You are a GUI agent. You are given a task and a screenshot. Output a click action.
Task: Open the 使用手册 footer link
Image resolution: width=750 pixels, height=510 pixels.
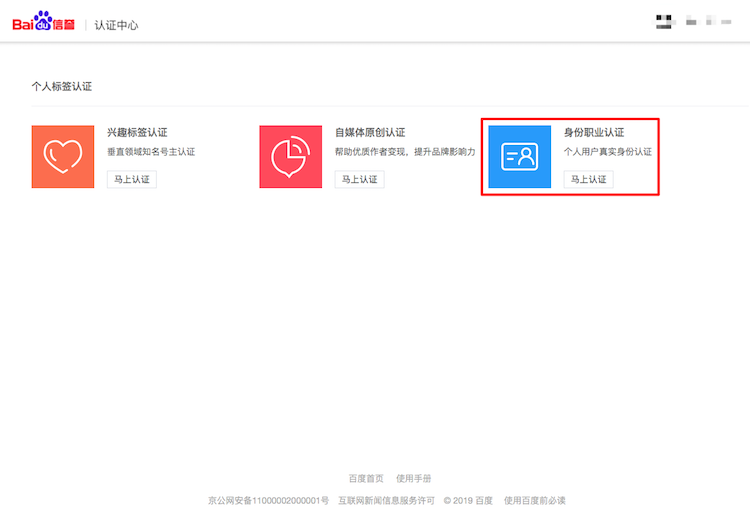pos(414,479)
